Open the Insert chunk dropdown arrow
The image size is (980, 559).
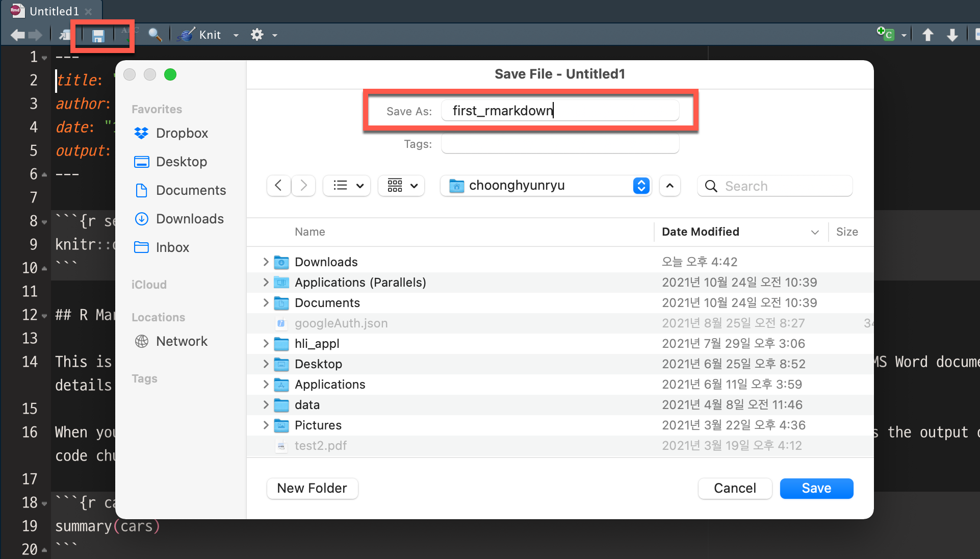pyautogui.click(x=904, y=35)
